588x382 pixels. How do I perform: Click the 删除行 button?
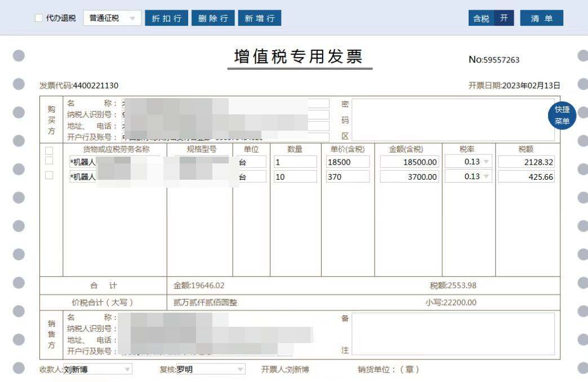point(213,18)
